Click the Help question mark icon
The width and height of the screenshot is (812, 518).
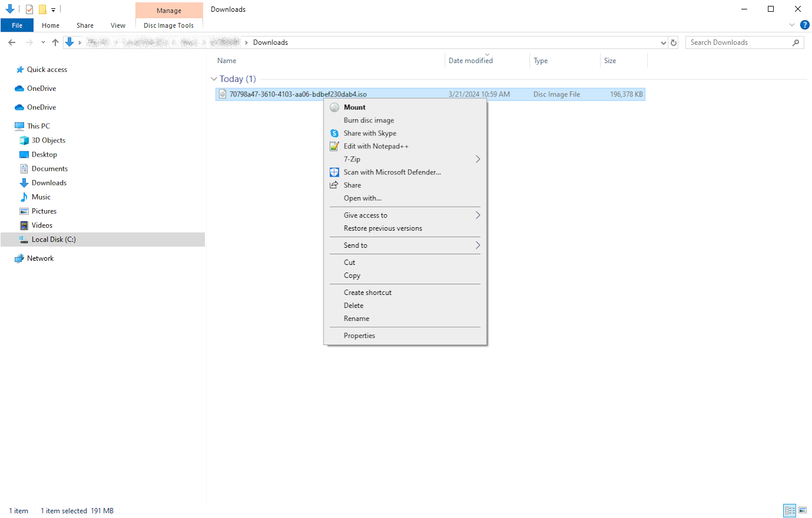[805, 25]
